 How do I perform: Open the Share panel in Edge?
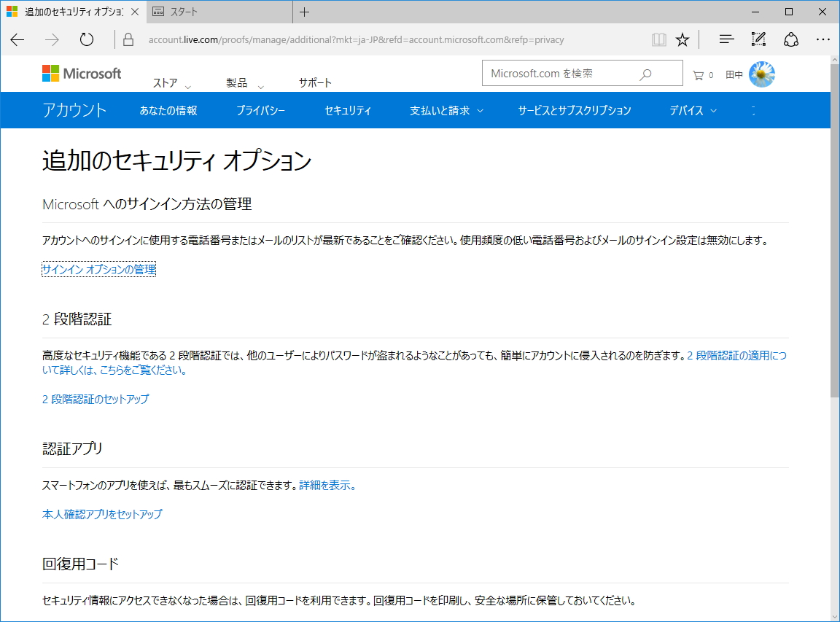coord(791,39)
